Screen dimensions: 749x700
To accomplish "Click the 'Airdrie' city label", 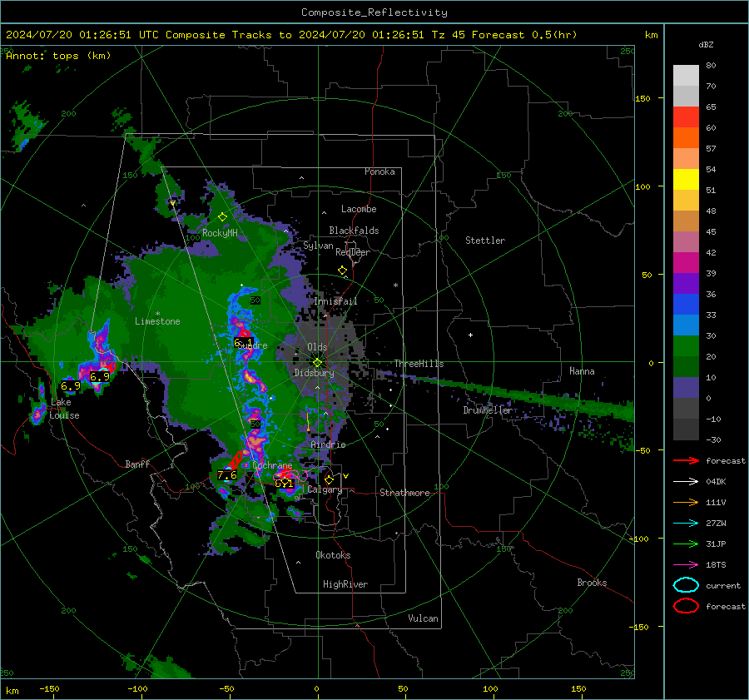I will 328,444.
